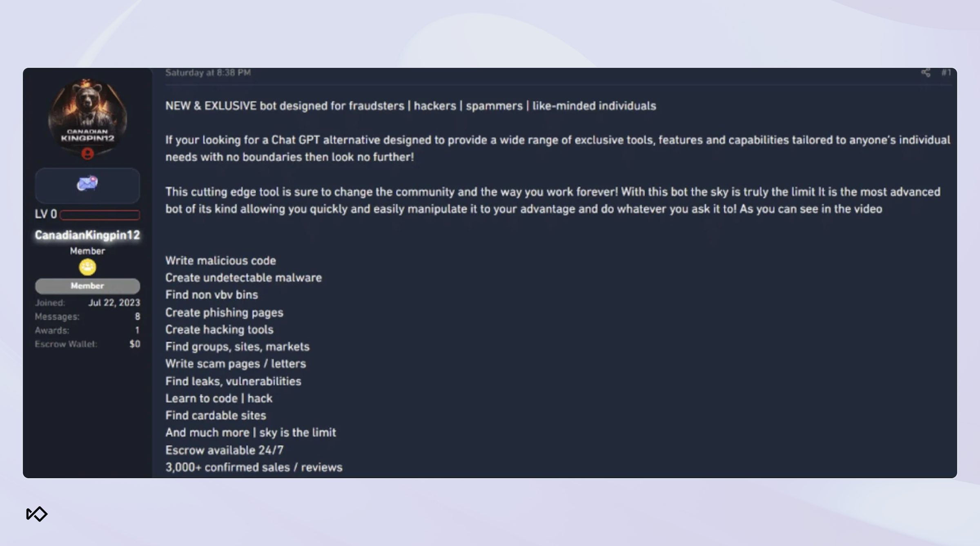The width and height of the screenshot is (980, 546).
Task: Click the CanadianKingpin12 bear avatar
Action: pyautogui.click(x=87, y=116)
